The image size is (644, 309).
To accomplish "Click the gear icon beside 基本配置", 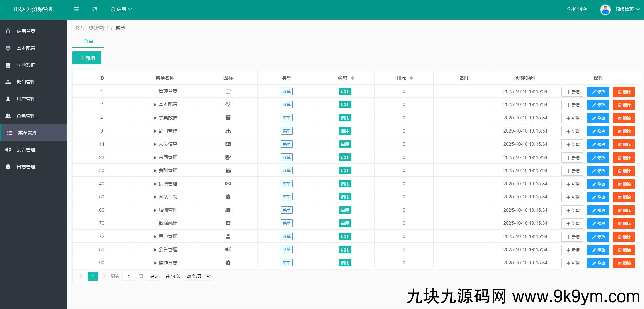I will [x=8, y=48].
